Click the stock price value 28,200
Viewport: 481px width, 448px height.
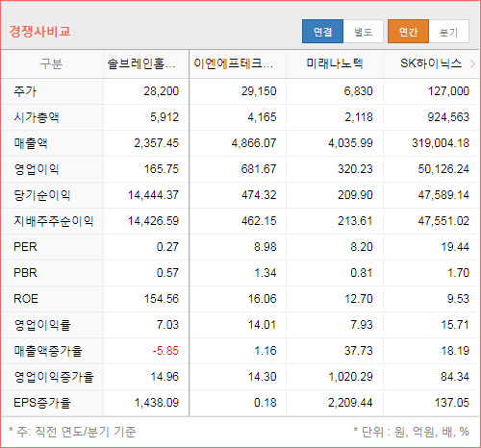click(161, 91)
